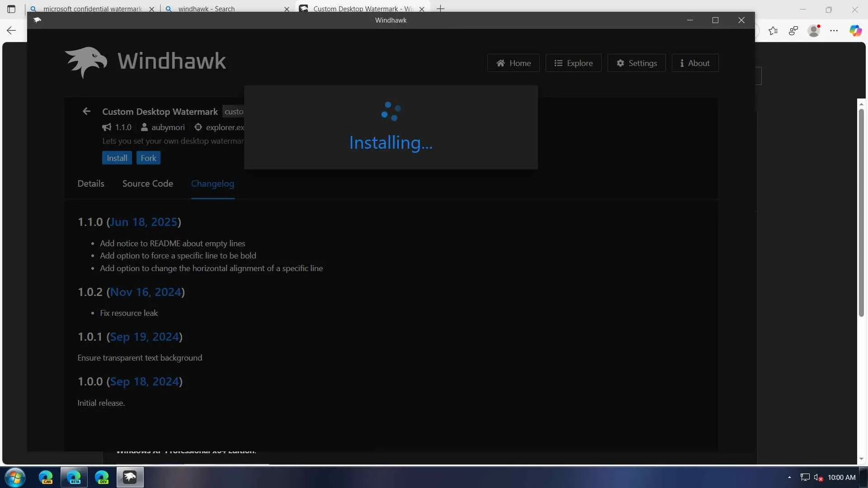Open a new browser tab
The height and width of the screenshot is (488, 868).
coord(440,9)
